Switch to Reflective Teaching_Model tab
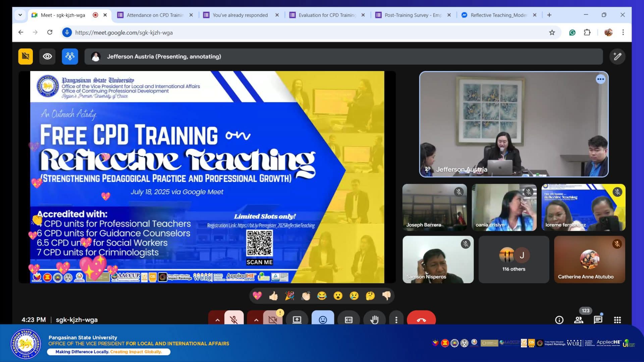644x362 pixels. pyautogui.click(x=499, y=15)
